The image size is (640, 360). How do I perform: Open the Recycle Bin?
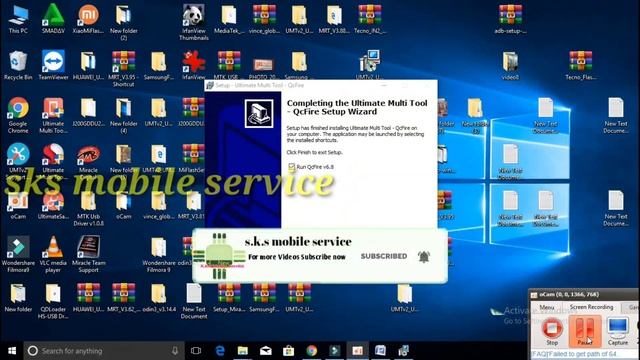(x=18, y=65)
